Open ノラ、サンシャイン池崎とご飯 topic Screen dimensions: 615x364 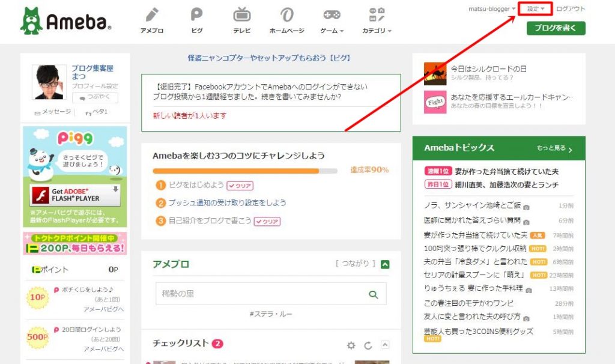[472, 205]
